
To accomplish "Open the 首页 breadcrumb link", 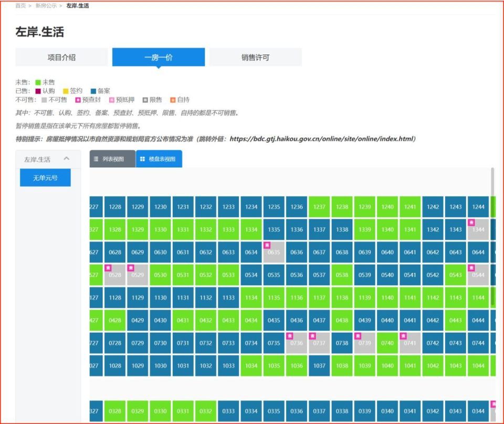I will coord(19,6).
